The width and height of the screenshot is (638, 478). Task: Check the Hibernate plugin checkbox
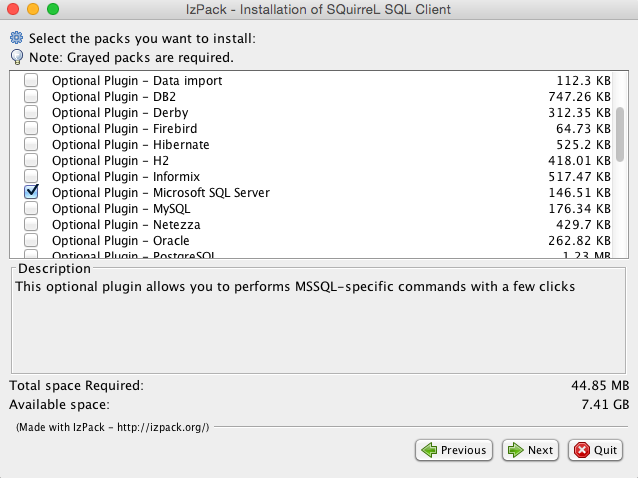click(x=31, y=144)
